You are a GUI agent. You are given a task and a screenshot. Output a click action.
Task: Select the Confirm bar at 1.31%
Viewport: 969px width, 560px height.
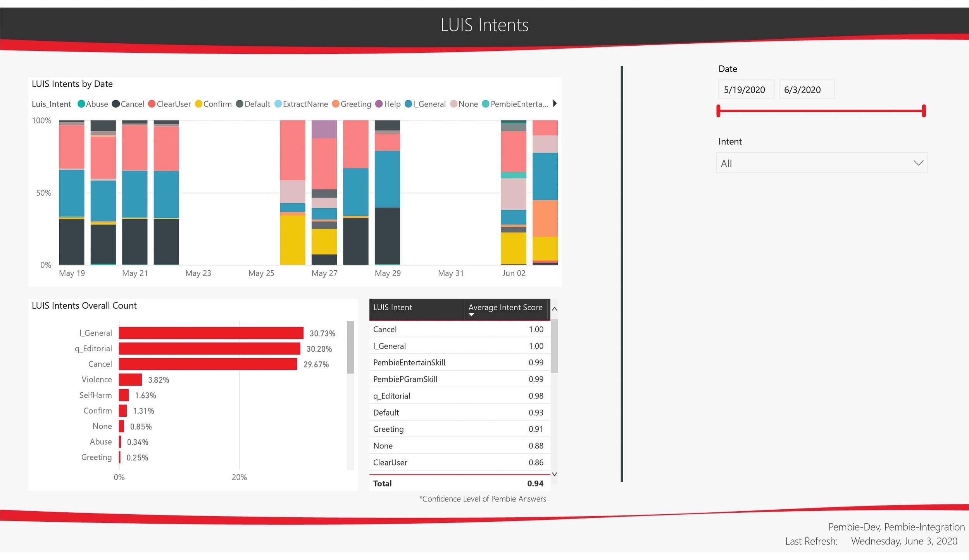coord(123,411)
